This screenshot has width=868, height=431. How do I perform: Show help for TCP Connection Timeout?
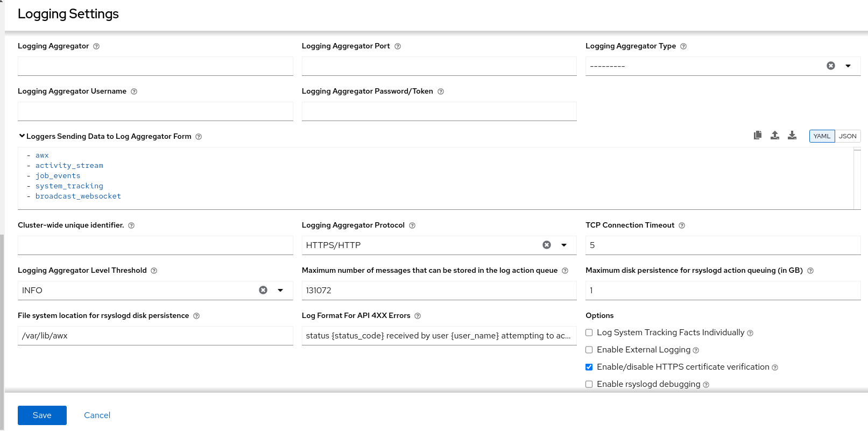[x=682, y=225]
